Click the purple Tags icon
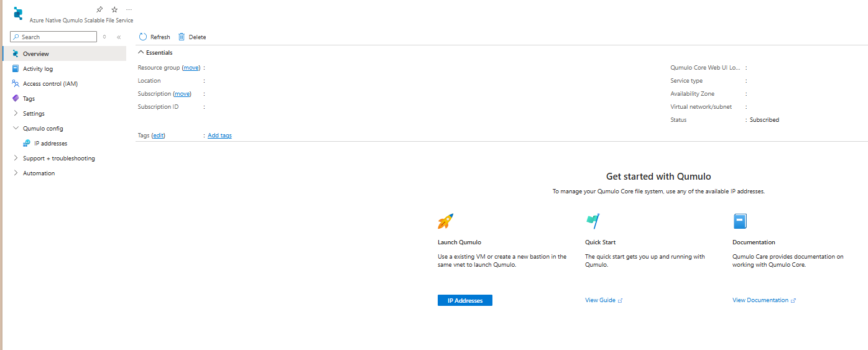This screenshot has width=868, height=350. click(x=16, y=98)
